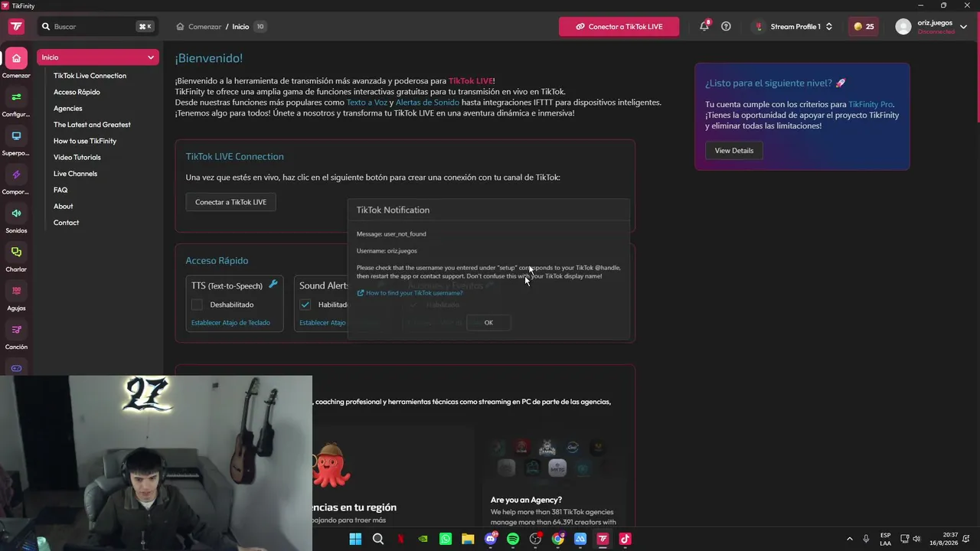
Task: Click the View Details button
Action: [x=733, y=151]
